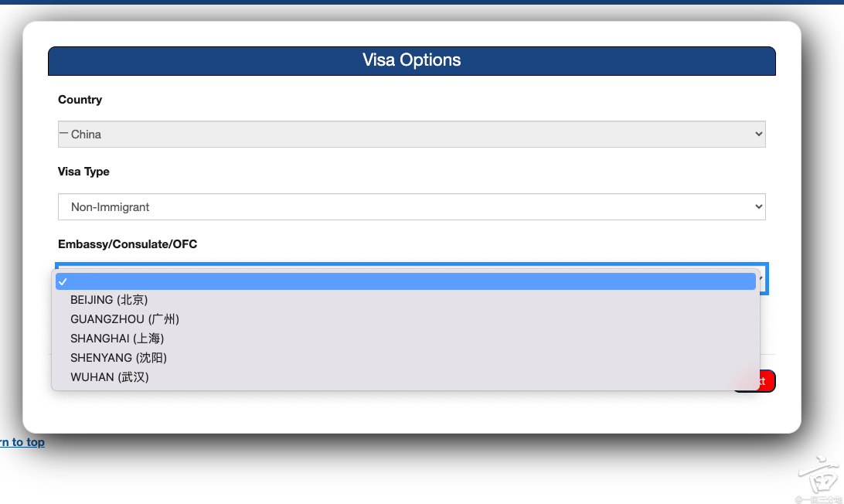Pick SHANGHAI (上海) in the dropdown list
The height and width of the screenshot is (504, 844).
(x=117, y=339)
